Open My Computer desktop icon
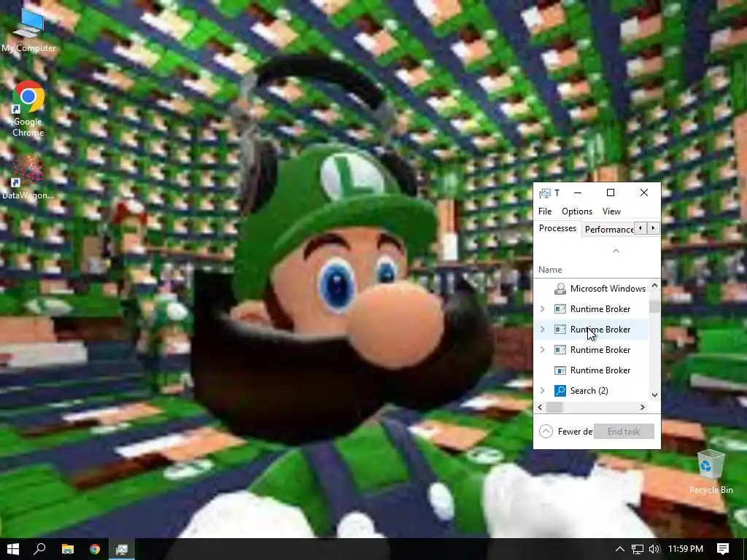 tap(28, 31)
